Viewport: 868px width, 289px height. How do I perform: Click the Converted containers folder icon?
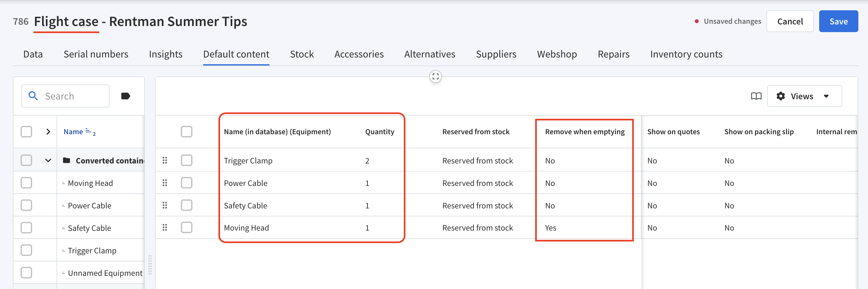(x=67, y=160)
